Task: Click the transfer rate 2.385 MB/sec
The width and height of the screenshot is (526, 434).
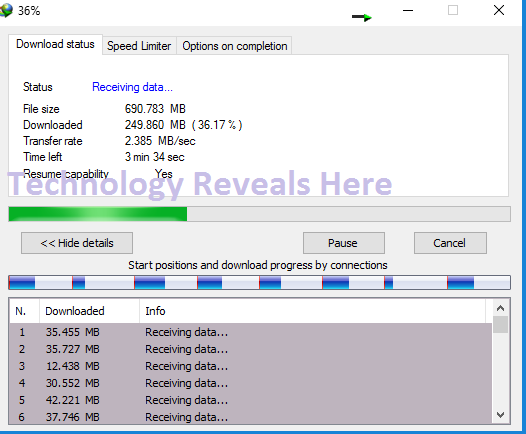Action: 160,141
